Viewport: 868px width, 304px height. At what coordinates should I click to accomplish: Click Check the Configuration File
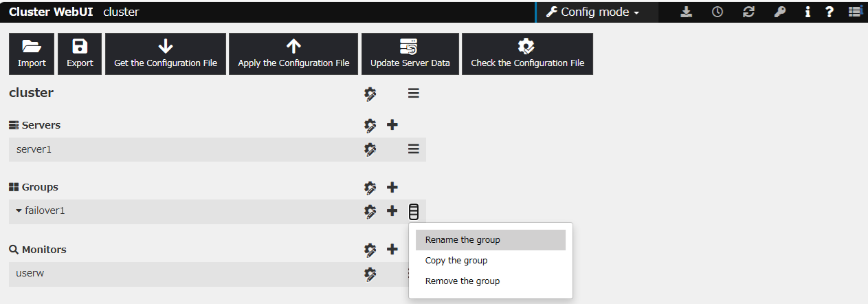(527, 54)
